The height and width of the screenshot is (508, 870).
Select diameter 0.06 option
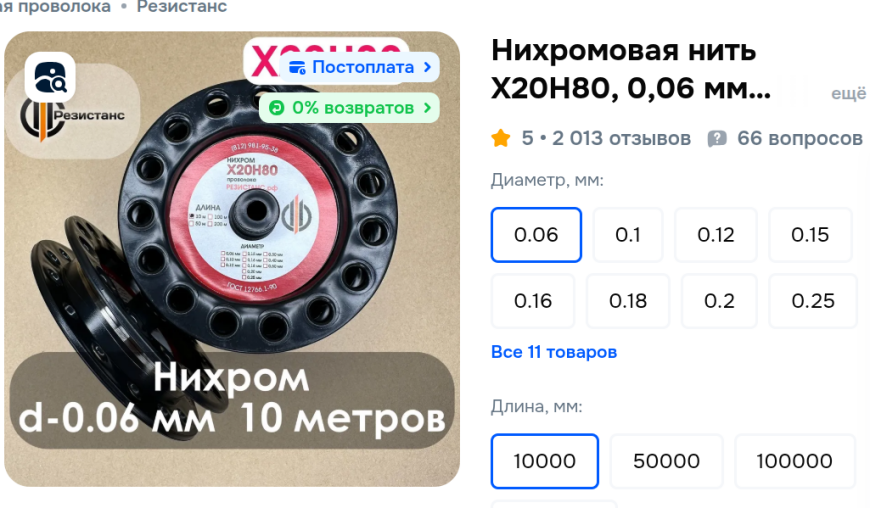[536, 235]
